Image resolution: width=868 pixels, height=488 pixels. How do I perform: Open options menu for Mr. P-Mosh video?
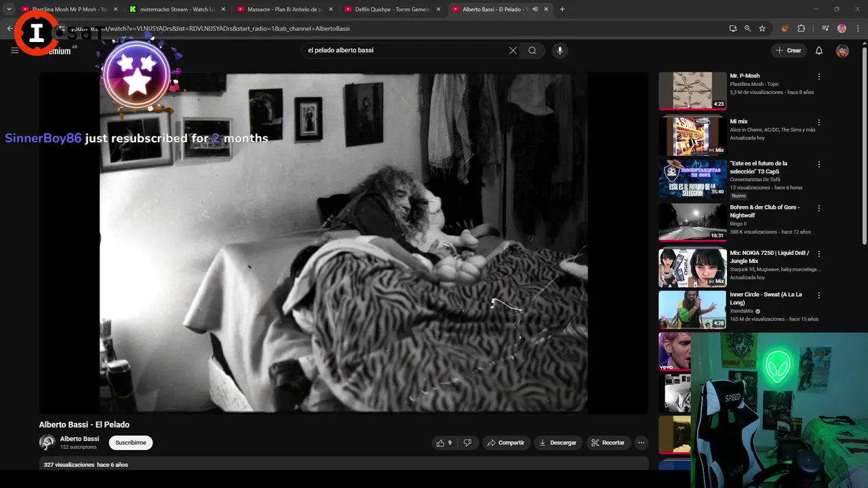click(818, 77)
